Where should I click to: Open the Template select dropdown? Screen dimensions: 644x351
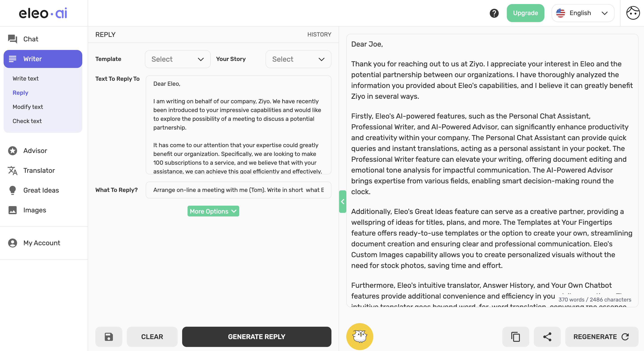pos(177,59)
